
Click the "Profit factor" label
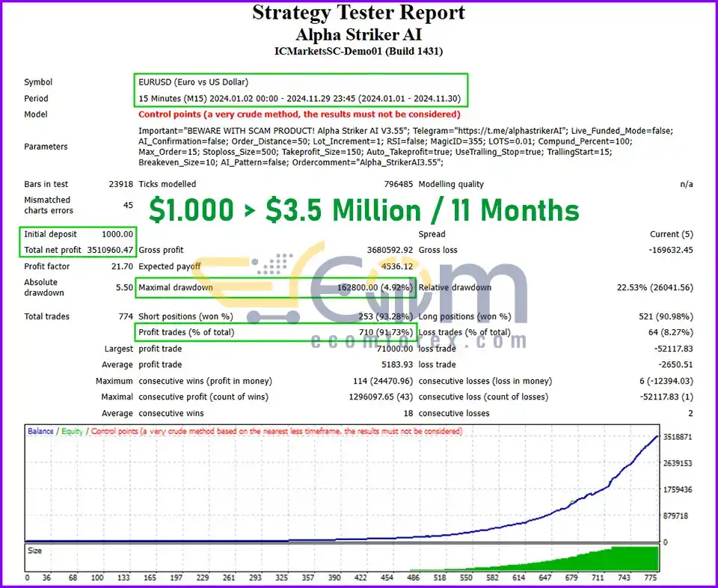coord(46,266)
